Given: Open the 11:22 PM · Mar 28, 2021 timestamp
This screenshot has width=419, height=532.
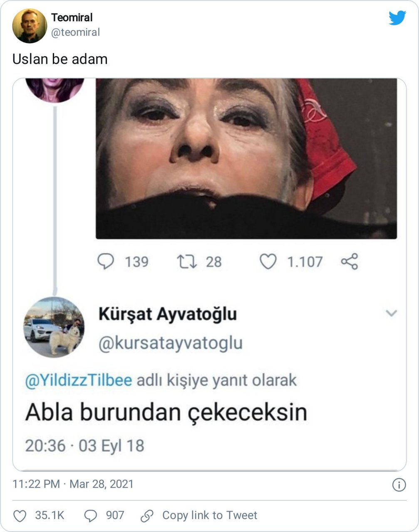Looking at the screenshot, I should (x=73, y=484).
